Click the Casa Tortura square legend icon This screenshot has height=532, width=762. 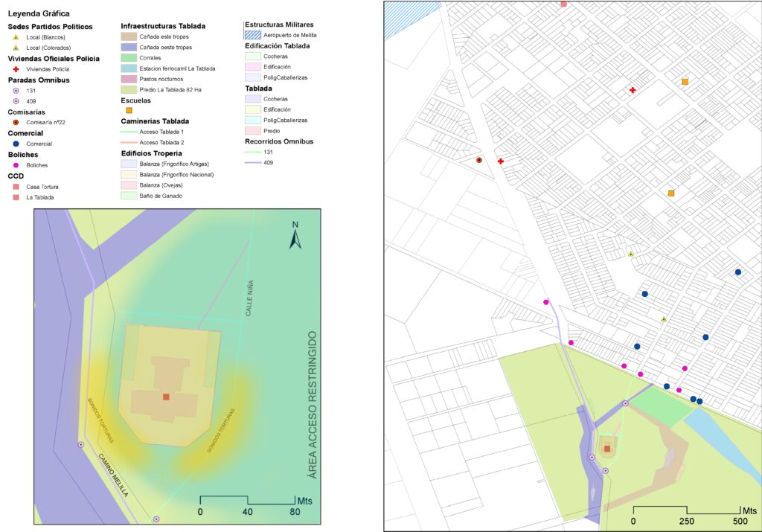[16, 187]
